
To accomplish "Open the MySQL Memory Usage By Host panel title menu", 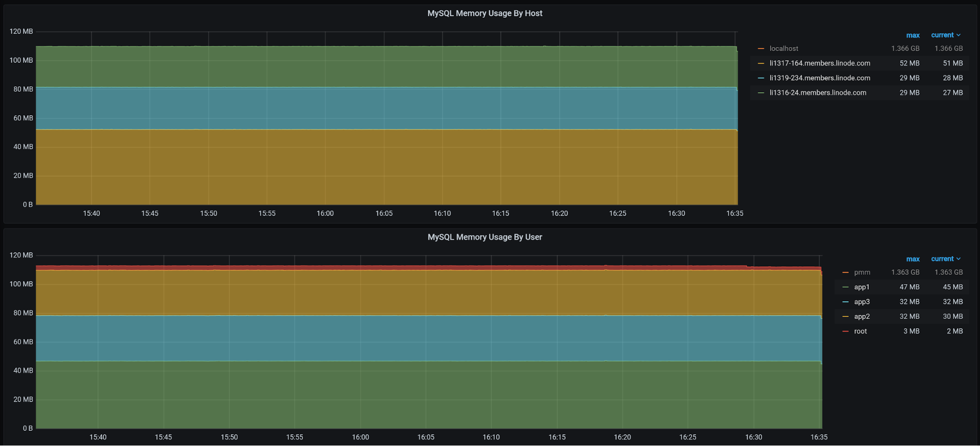I will coord(484,13).
